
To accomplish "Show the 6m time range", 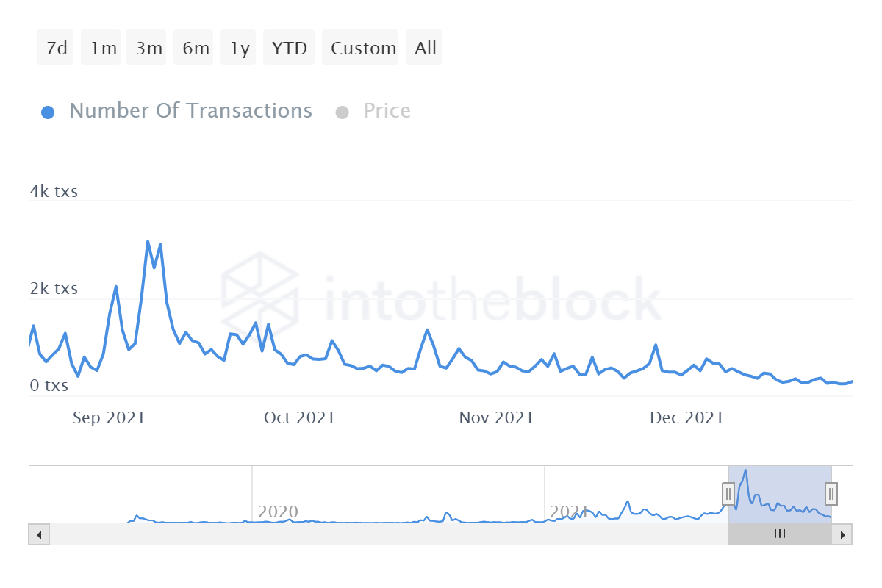I will point(195,48).
